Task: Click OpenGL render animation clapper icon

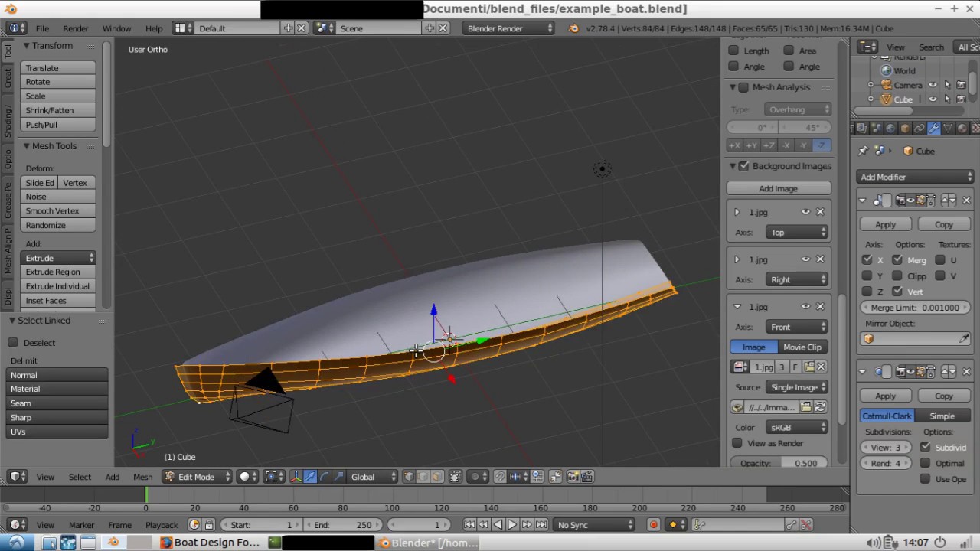Action: pyautogui.click(x=587, y=476)
